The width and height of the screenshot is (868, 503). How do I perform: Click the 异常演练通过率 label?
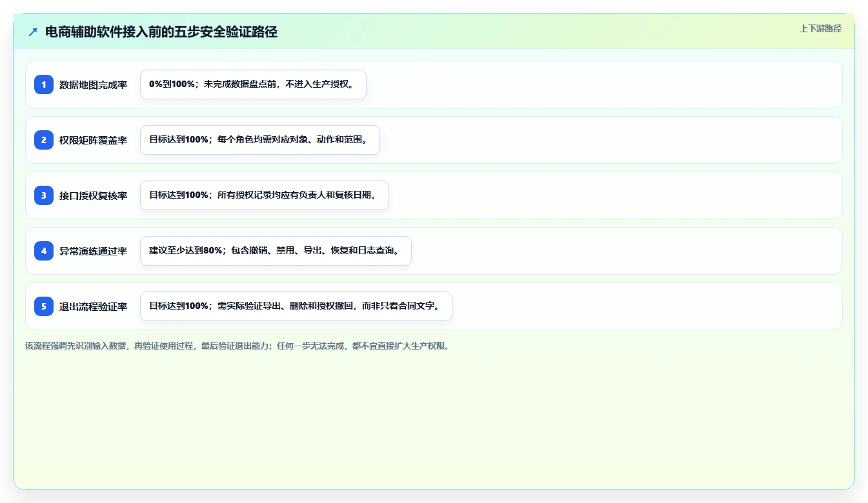point(93,251)
